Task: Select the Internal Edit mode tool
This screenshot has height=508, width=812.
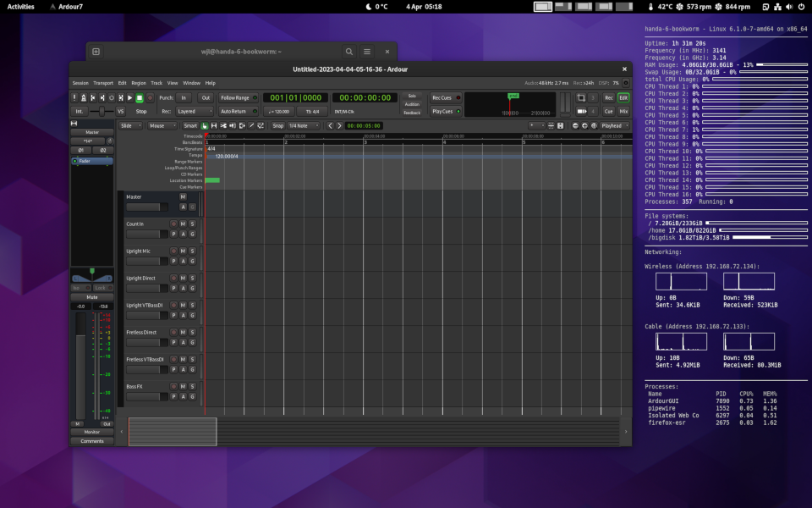Action: [x=261, y=125]
